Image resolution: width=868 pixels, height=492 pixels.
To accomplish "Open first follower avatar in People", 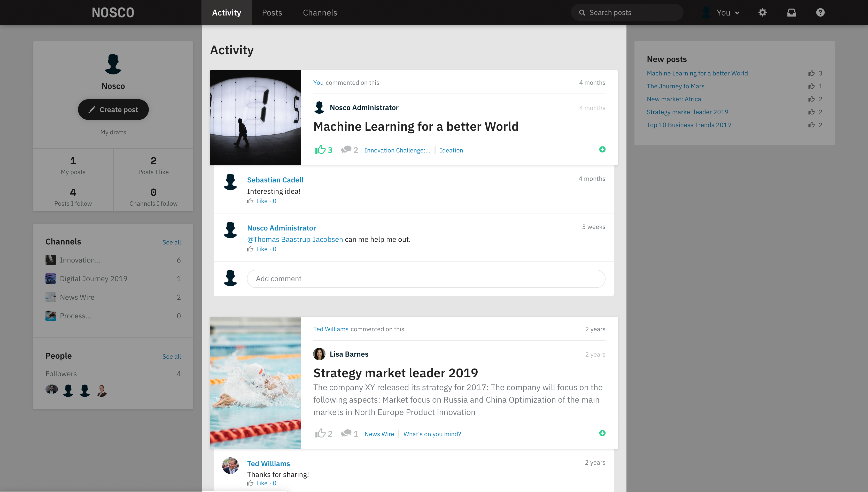I will point(52,389).
